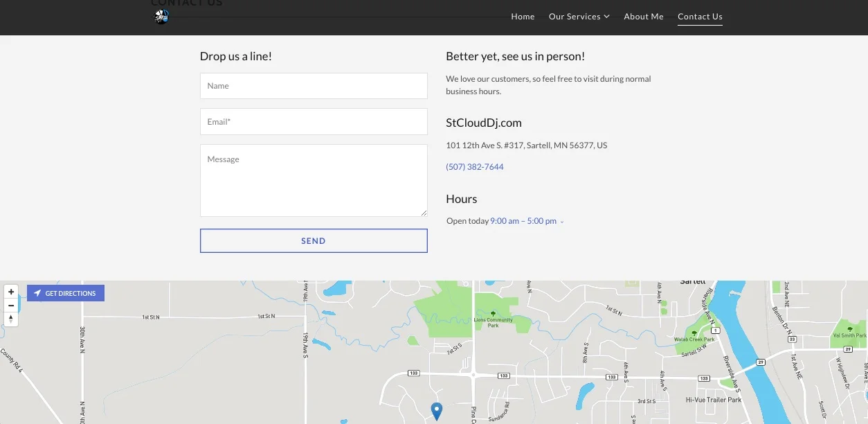The height and width of the screenshot is (424, 868).
Task: Click inside the Message text area
Action: (x=314, y=179)
